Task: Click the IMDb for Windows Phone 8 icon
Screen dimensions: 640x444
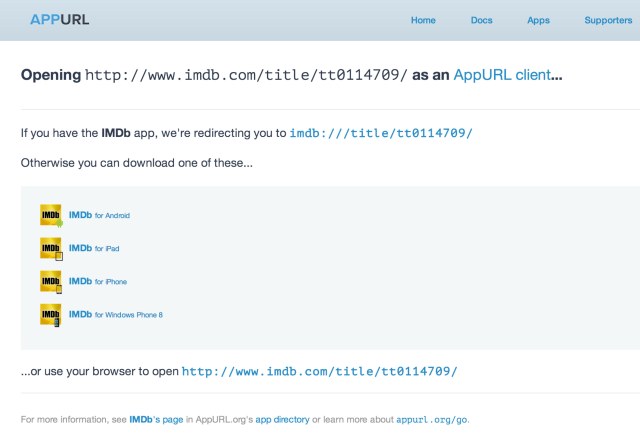Action: click(x=51, y=315)
